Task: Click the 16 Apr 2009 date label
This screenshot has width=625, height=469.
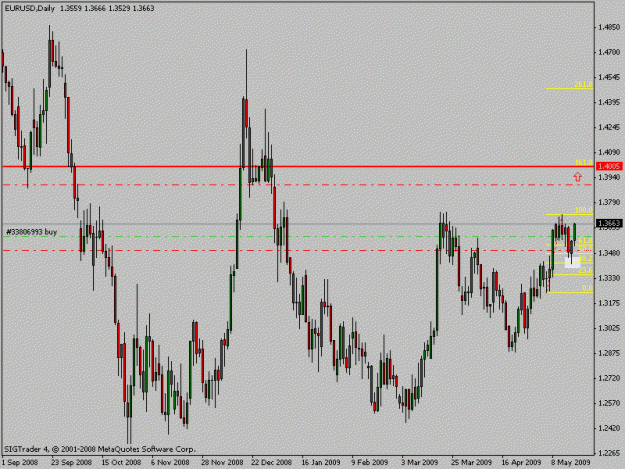Action: (521, 463)
